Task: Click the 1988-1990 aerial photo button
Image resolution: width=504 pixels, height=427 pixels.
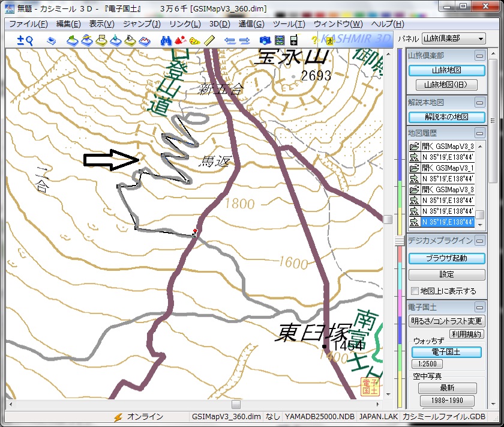Action: click(447, 401)
